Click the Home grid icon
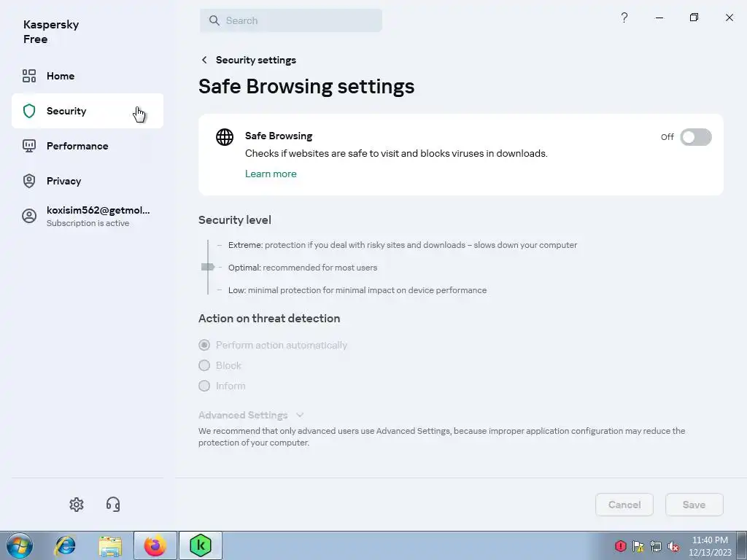This screenshot has width=747, height=560. coord(29,76)
